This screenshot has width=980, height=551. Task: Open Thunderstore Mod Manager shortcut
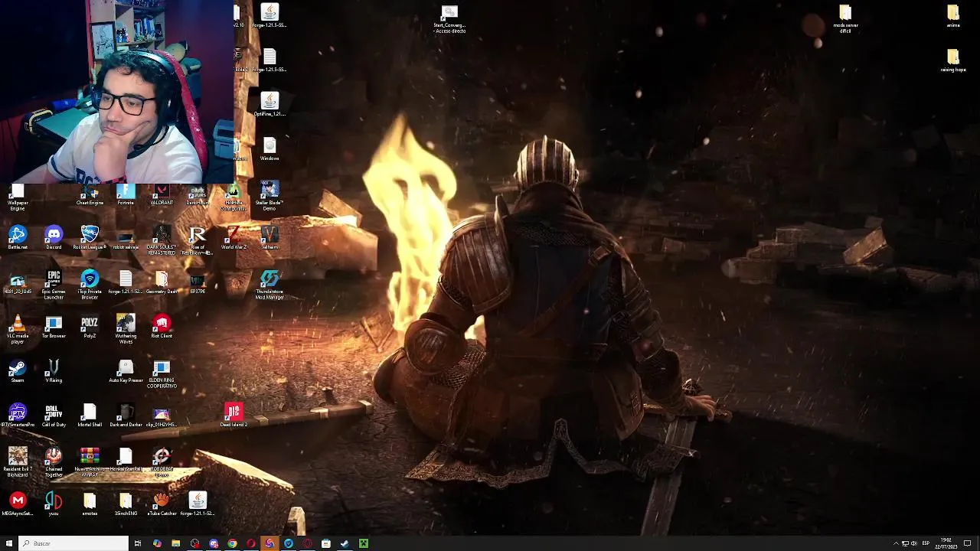click(269, 285)
